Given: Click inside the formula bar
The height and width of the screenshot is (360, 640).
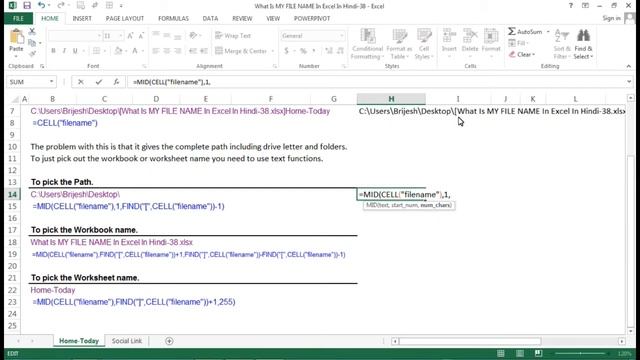Looking at the screenshot, I should point(376,82).
